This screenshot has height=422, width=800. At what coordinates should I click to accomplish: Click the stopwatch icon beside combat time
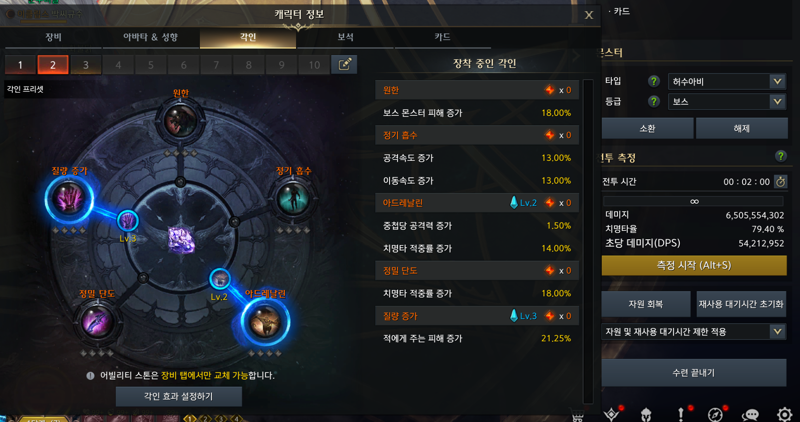[780, 181]
